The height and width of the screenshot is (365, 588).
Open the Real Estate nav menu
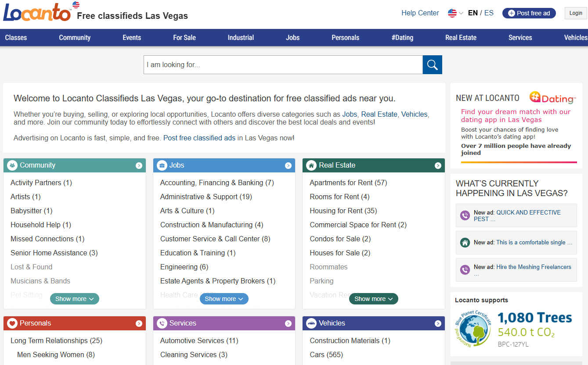click(x=461, y=38)
